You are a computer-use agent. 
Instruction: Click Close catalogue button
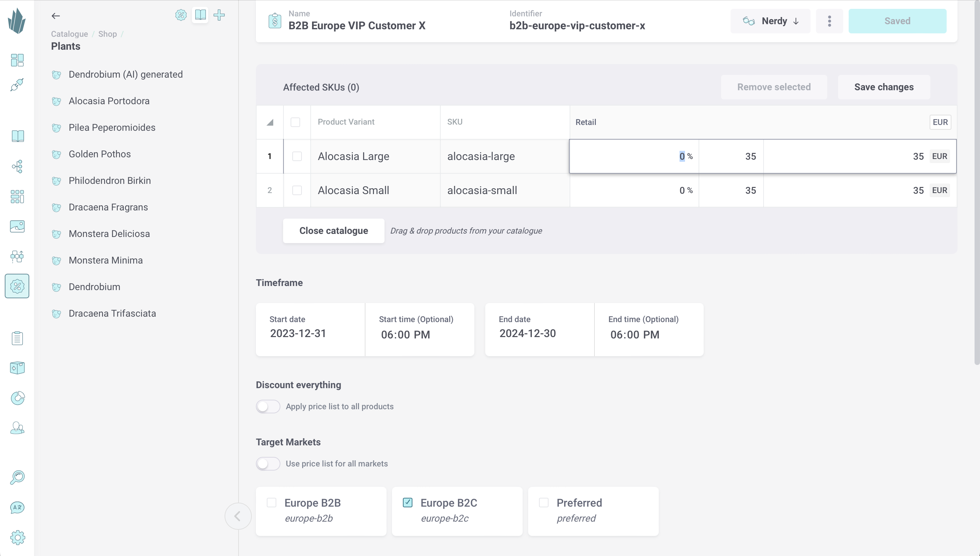(x=334, y=231)
